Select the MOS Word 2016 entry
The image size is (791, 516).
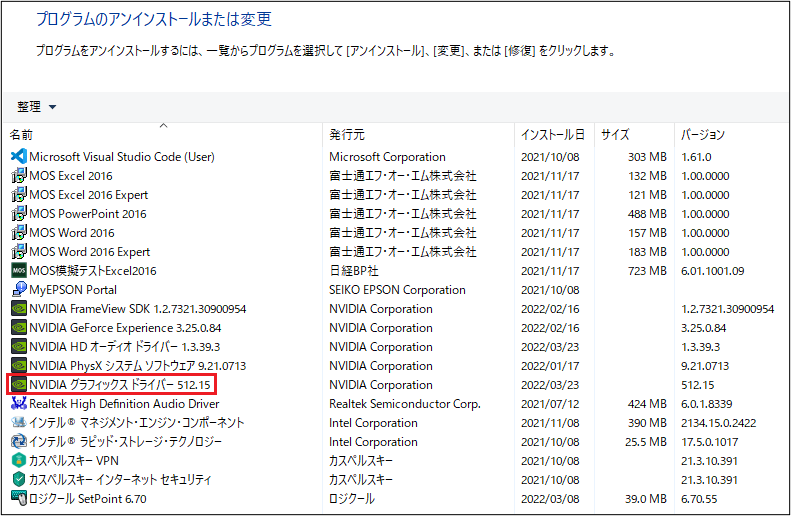click(x=72, y=233)
